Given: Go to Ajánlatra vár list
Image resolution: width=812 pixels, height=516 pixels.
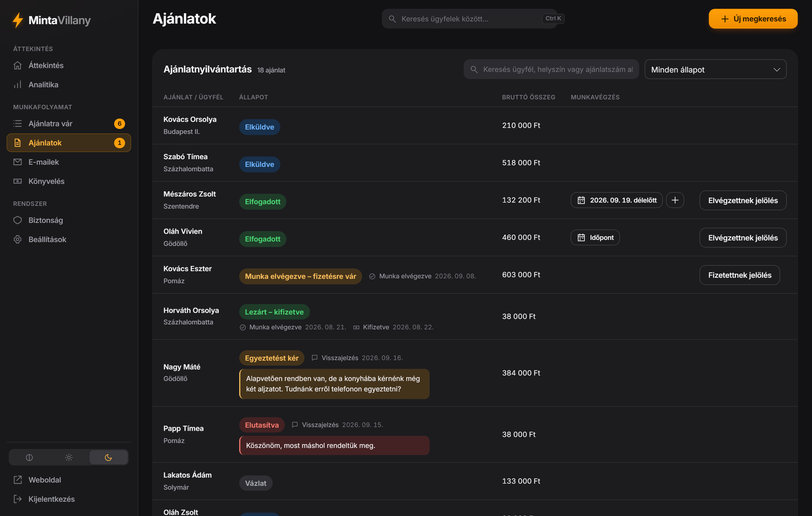Looking at the screenshot, I should tap(69, 124).
